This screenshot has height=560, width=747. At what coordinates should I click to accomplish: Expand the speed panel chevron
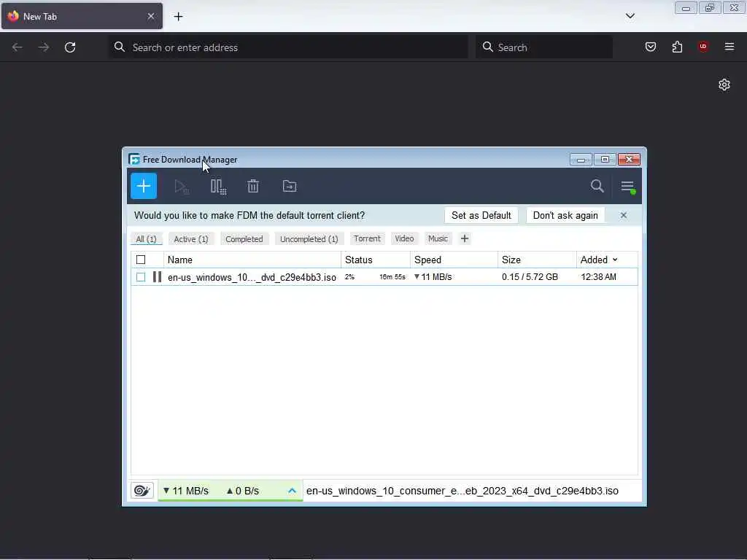pyautogui.click(x=292, y=491)
